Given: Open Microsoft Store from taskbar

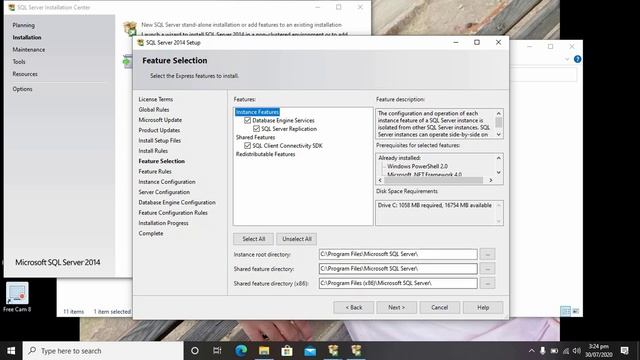Looking at the screenshot, I should 287,351.
